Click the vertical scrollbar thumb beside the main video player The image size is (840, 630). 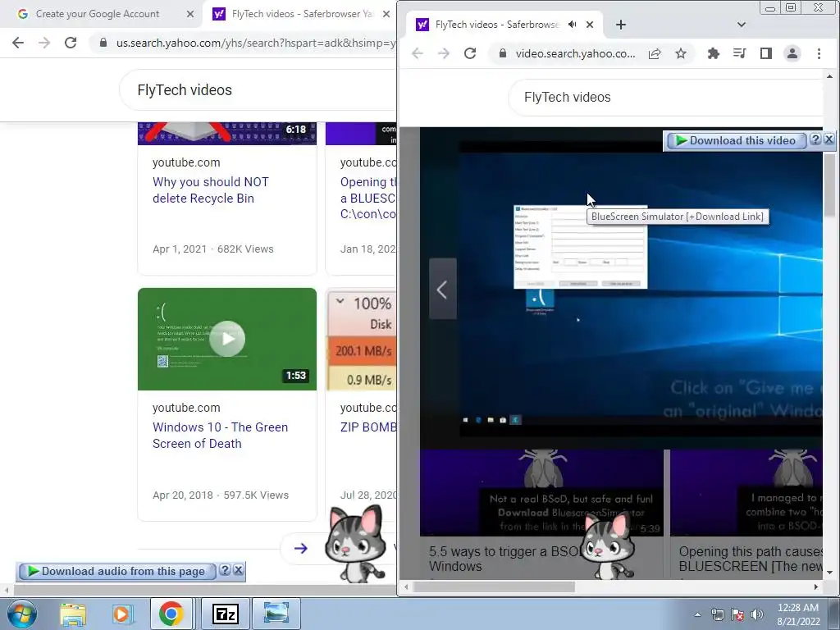(830, 185)
